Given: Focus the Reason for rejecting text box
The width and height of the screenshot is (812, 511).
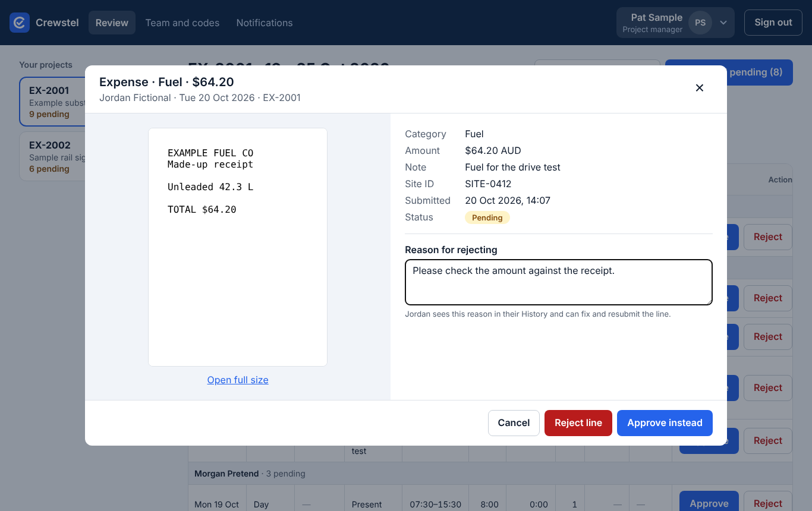Looking at the screenshot, I should [559, 282].
